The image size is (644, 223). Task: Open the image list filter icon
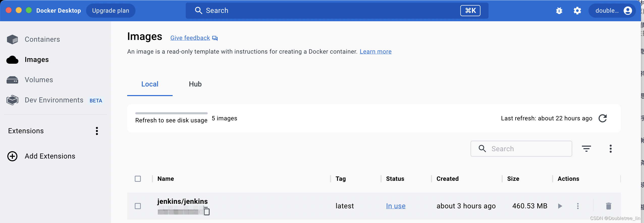point(586,149)
